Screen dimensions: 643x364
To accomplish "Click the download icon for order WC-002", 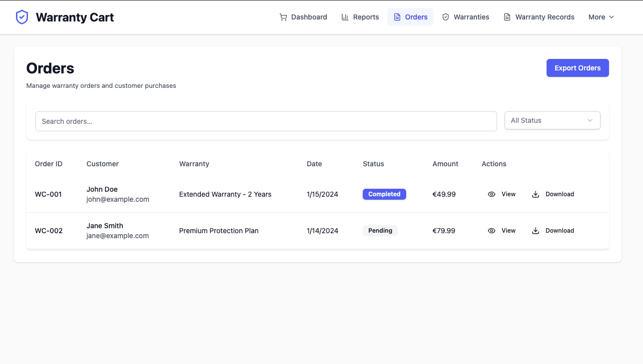I will (x=535, y=231).
